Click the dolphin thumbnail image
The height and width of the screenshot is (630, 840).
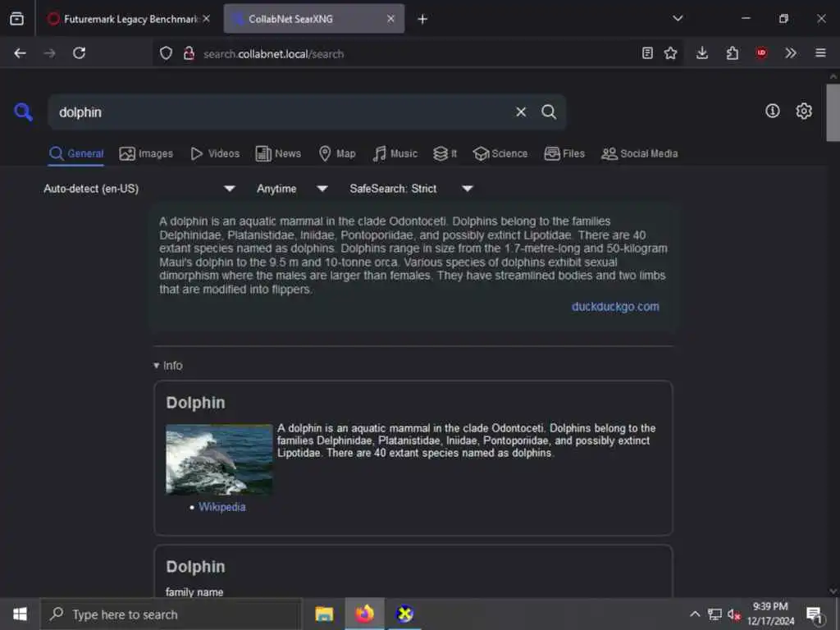pos(219,459)
